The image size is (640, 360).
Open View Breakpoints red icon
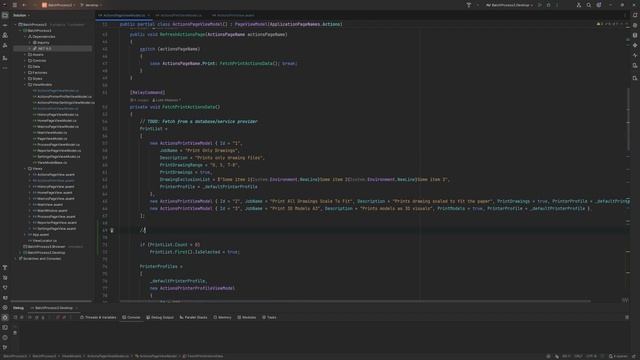58,317
